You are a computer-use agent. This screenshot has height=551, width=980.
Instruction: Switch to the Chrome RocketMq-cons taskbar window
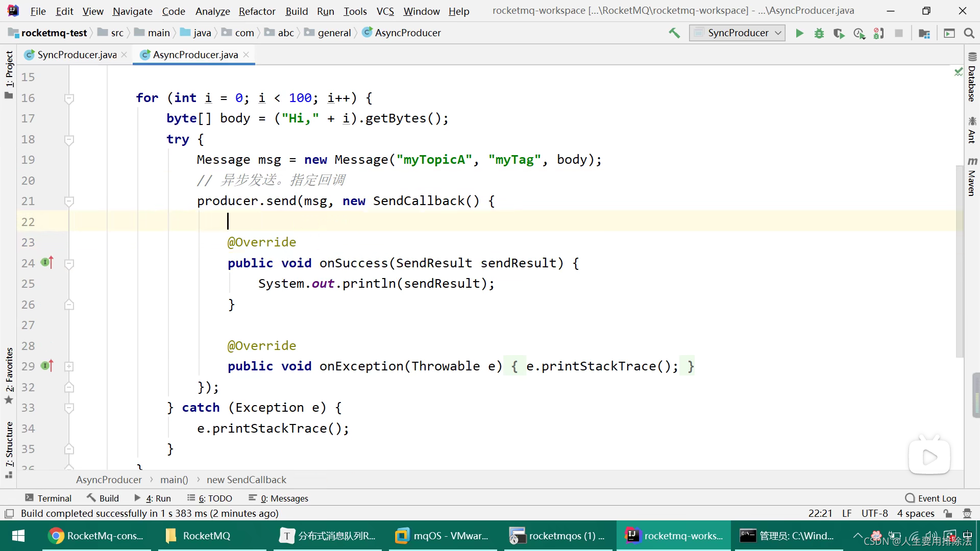point(96,536)
